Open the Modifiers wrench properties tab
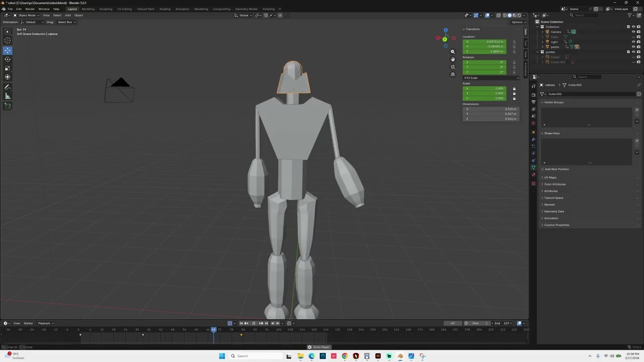The height and width of the screenshot is (362, 644). 533,139
